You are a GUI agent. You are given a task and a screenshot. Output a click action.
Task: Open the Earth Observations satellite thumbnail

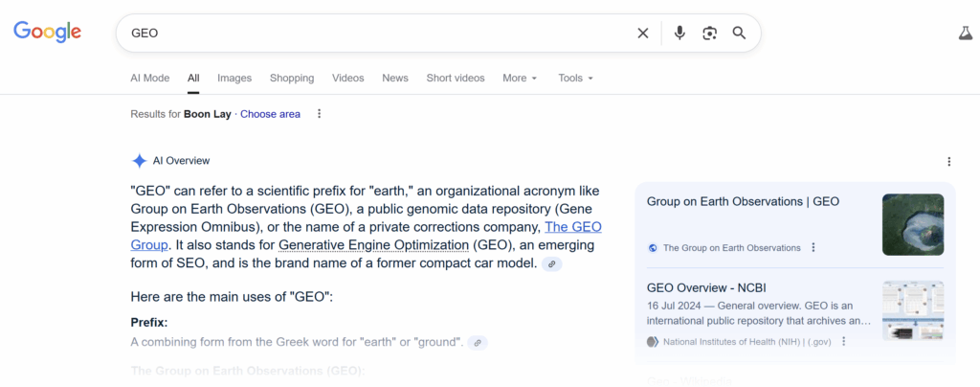[x=913, y=224]
